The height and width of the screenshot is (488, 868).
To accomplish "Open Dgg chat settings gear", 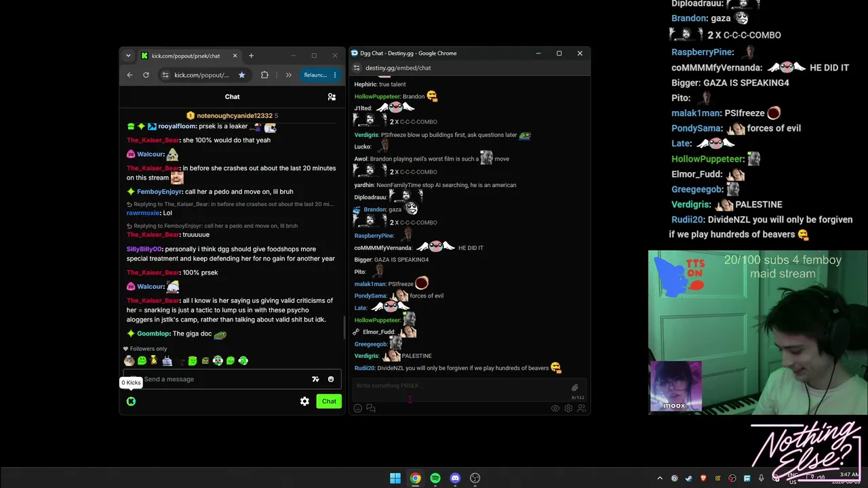I will tap(568, 408).
